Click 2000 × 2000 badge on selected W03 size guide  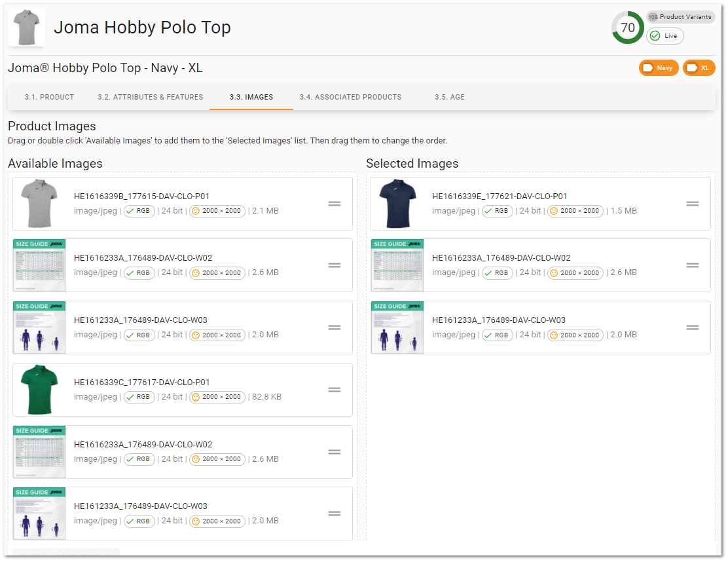tap(575, 335)
